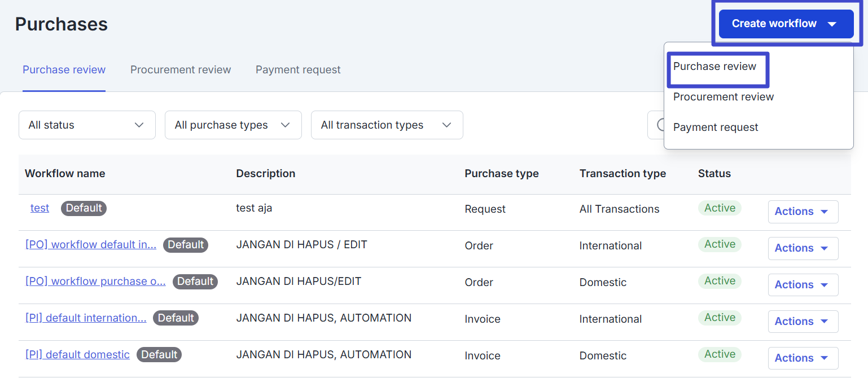Expand Actions for the JANGAN DI HAPUS / EDIT row
868x378 pixels.
(803, 248)
